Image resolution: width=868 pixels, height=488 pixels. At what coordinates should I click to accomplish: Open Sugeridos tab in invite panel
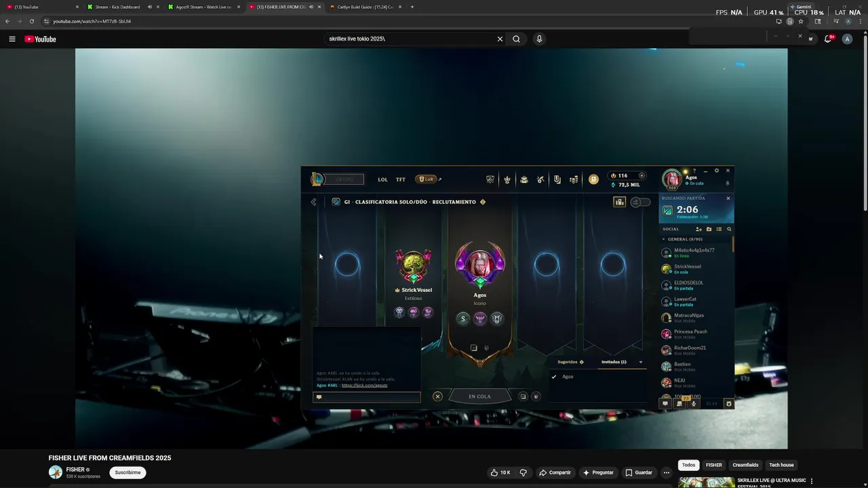click(570, 362)
